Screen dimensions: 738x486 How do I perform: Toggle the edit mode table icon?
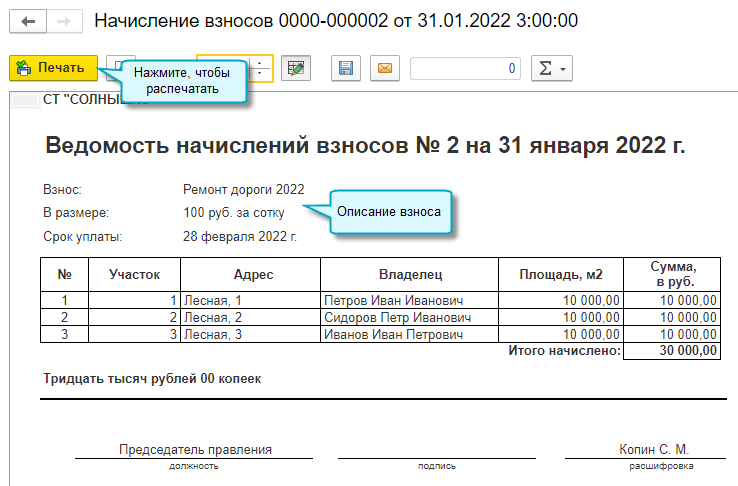tap(296, 68)
